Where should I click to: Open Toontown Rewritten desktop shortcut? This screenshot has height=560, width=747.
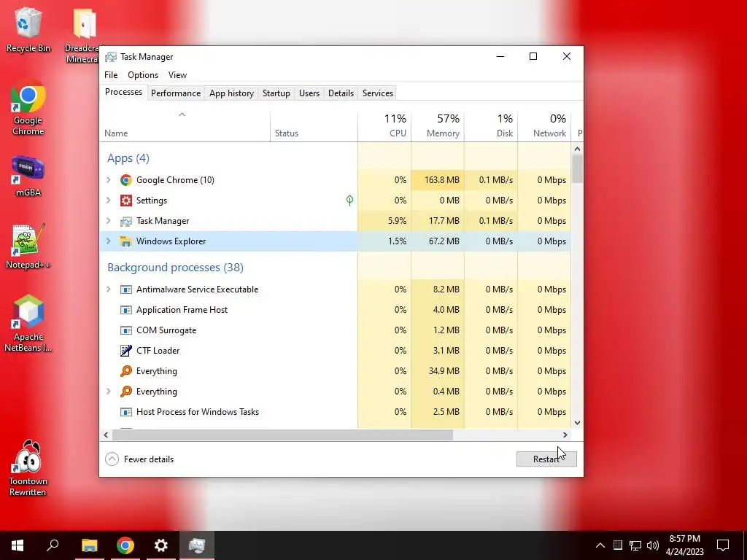[28, 468]
